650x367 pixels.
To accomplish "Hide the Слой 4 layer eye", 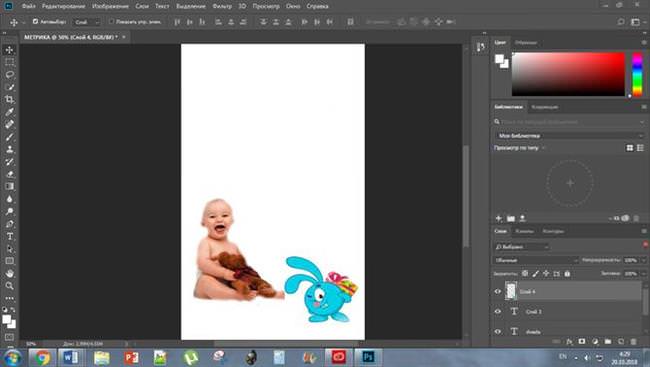I will point(498,292).
